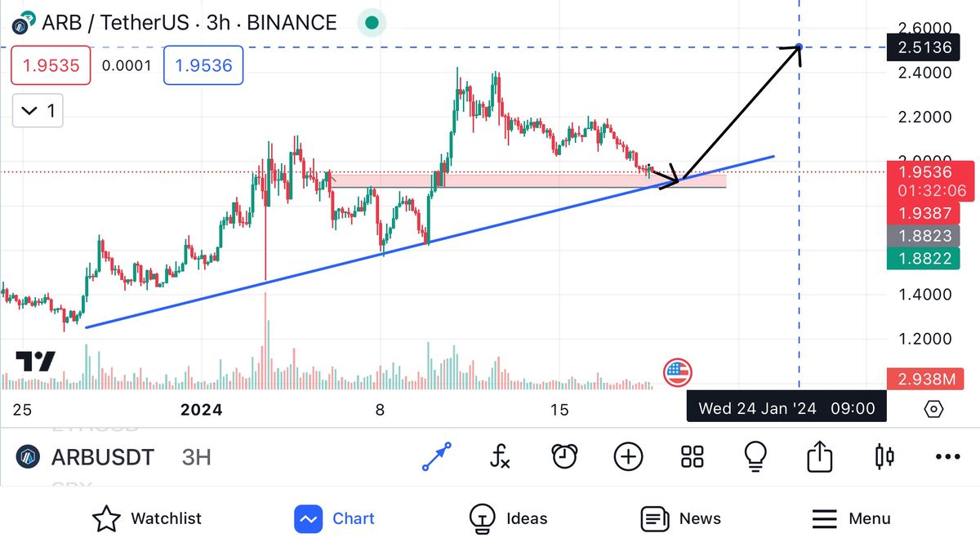Tap the share export icon
980x551 pixels.
(x=819, y=457)
